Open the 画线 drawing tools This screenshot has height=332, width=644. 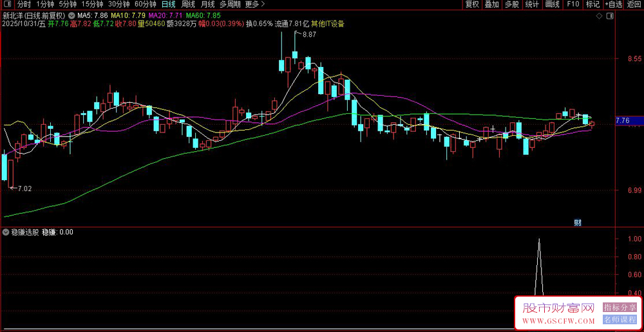(553, 5)
